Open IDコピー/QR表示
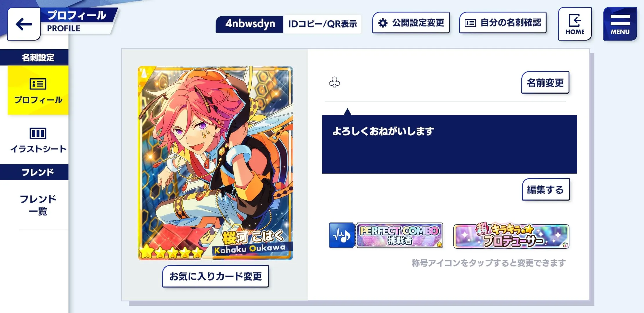Viewport: 644px width, 313px height. (322, 24)
